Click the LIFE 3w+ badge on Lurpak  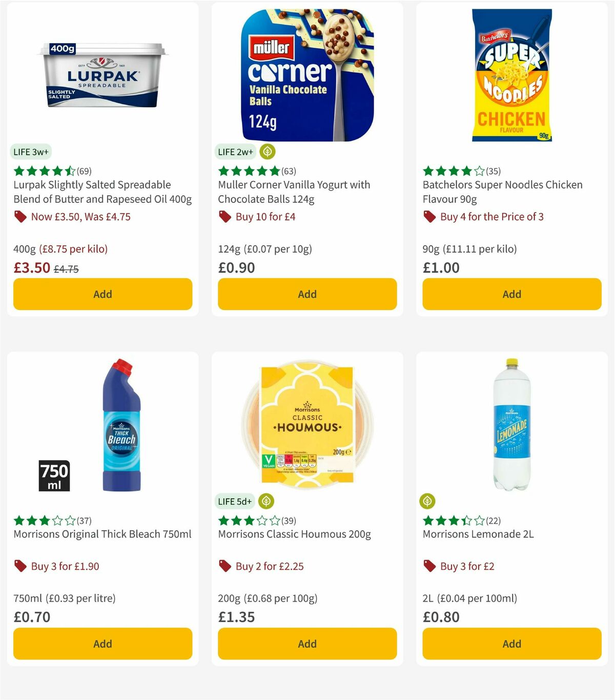30,152
